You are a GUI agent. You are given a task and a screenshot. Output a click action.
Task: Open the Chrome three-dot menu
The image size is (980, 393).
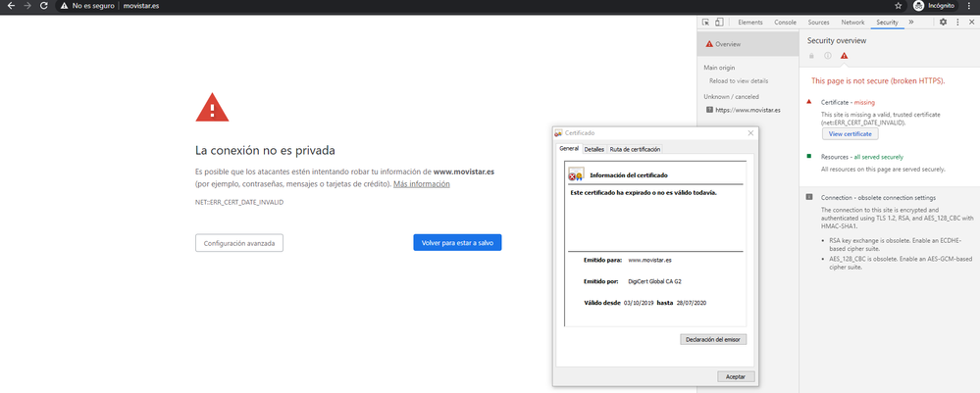[970, 6]
